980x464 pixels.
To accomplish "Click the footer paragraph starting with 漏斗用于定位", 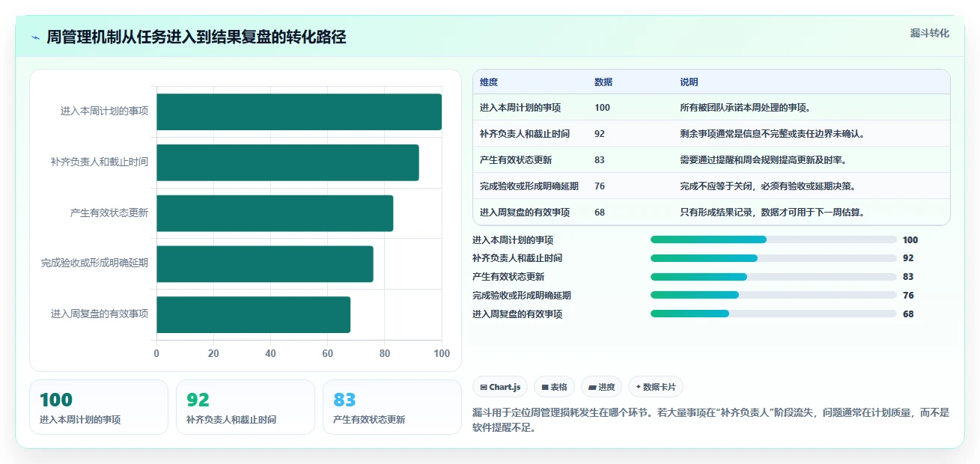I will [x=710, y=421].
